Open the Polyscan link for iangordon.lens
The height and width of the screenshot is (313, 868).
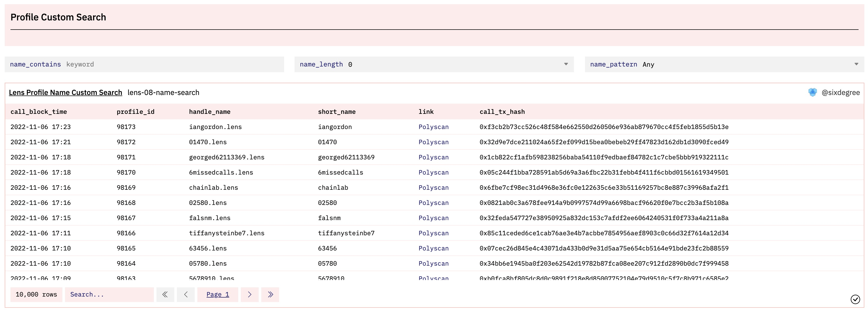coord(433,127)
